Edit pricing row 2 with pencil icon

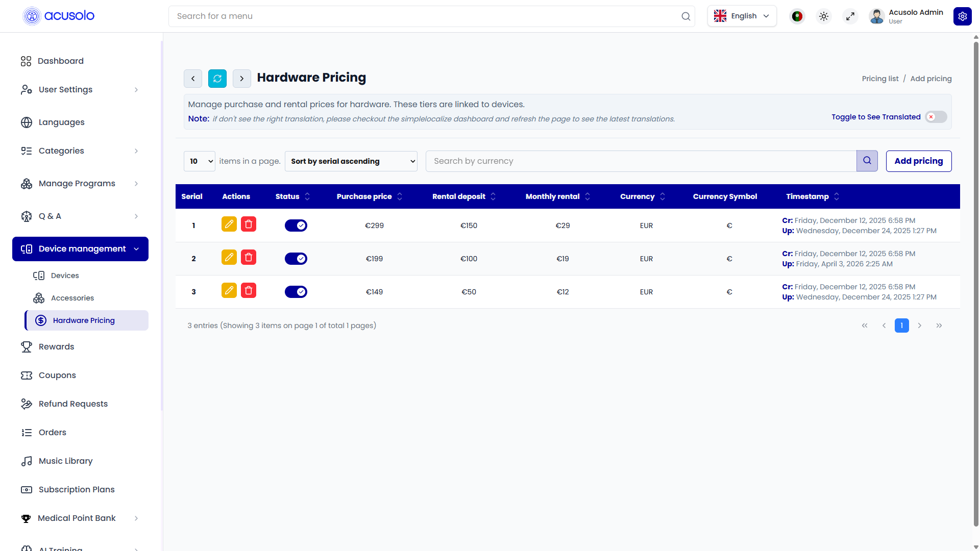(229, 257)
